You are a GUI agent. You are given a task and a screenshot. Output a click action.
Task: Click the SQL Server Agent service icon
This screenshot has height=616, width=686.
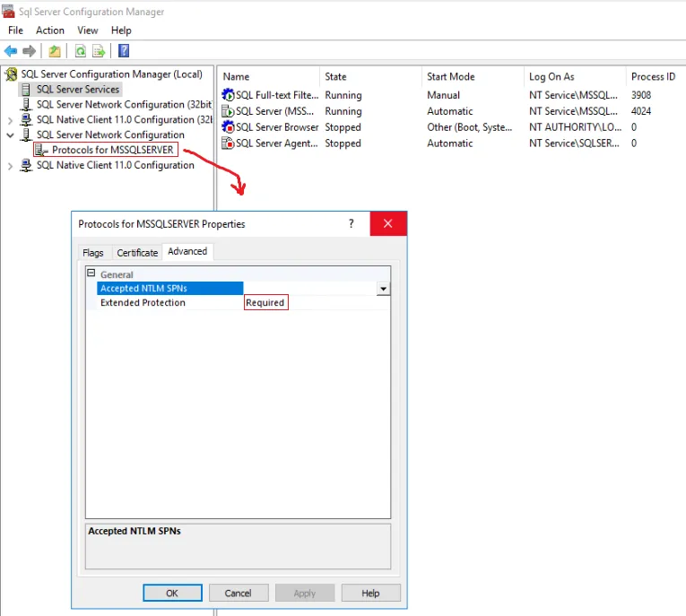coord(228,143)
